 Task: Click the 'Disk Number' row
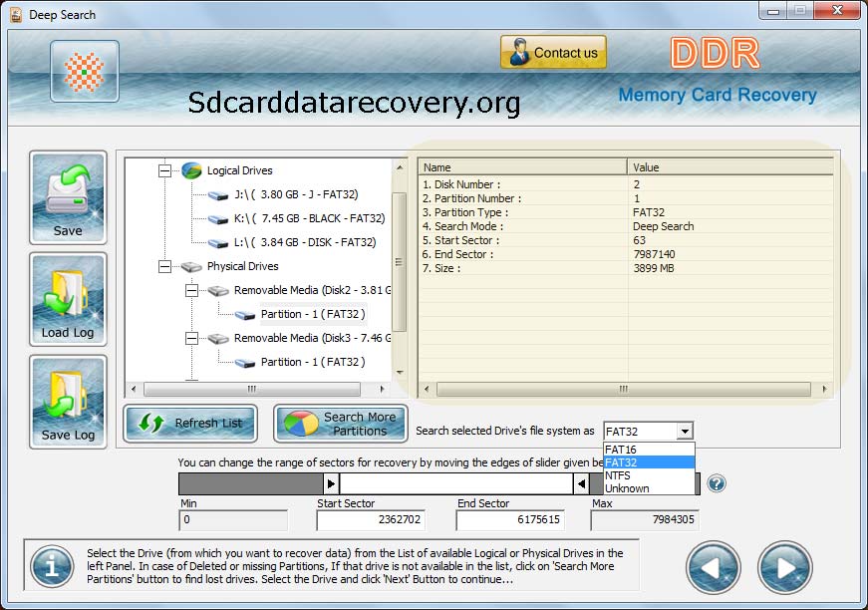coord(626,184)
